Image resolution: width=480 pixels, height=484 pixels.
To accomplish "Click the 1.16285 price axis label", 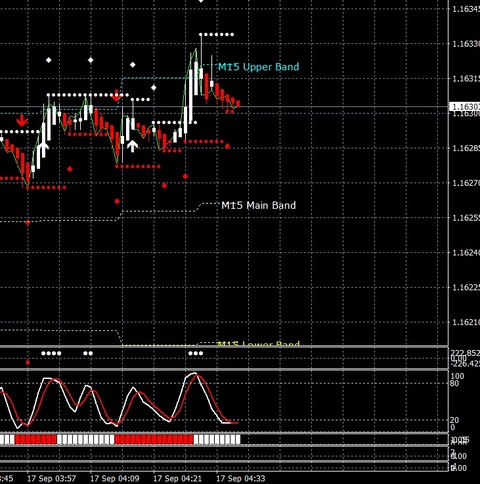I will pyautogui.click(x=466, y=148).
